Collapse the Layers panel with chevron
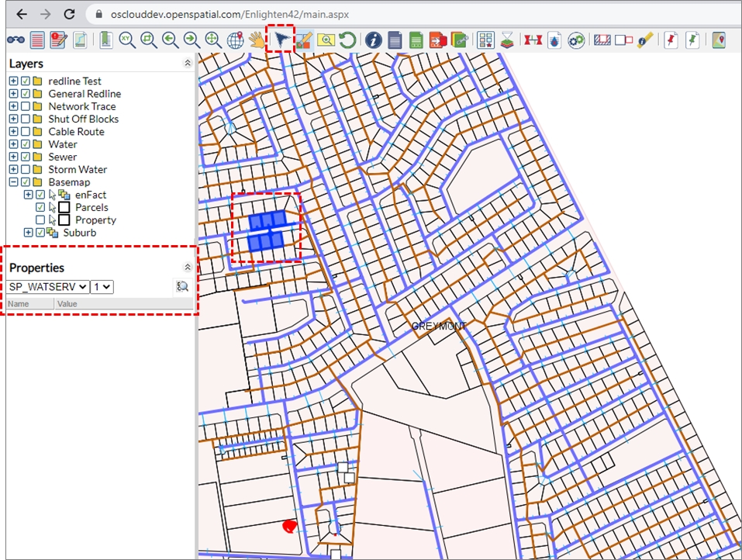Image resolution: width=742 pixels, height=560 pixels. pyautogui.click(x=187, y=64)
